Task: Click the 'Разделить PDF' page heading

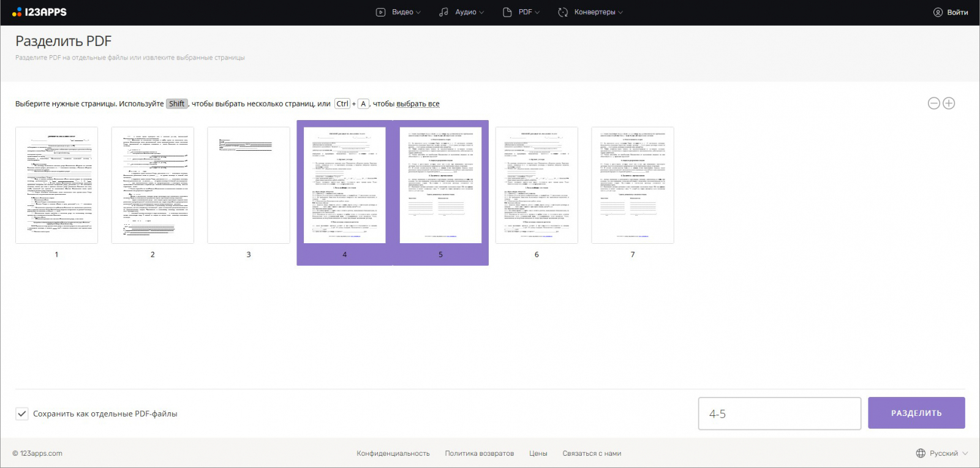Action: point(64,41)
